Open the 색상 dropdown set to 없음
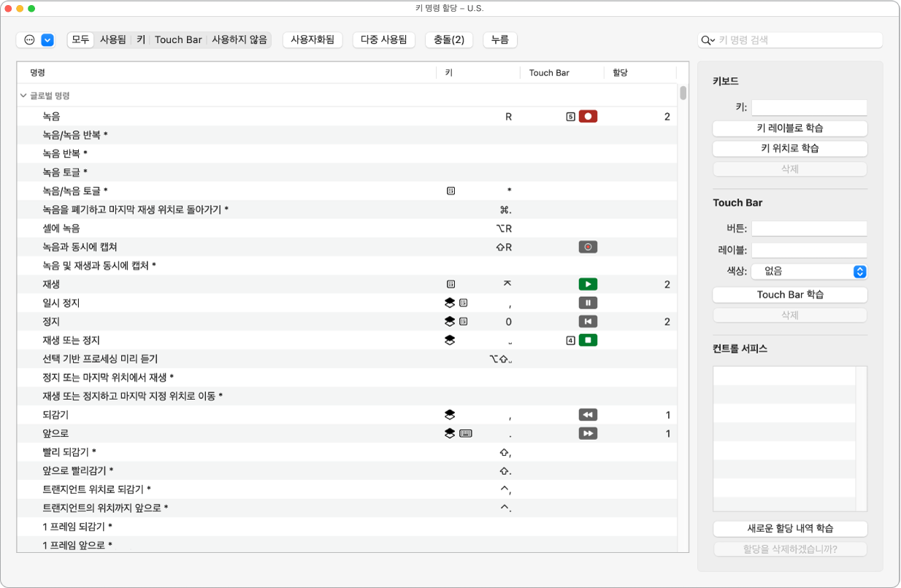 (x=810, y=271)
